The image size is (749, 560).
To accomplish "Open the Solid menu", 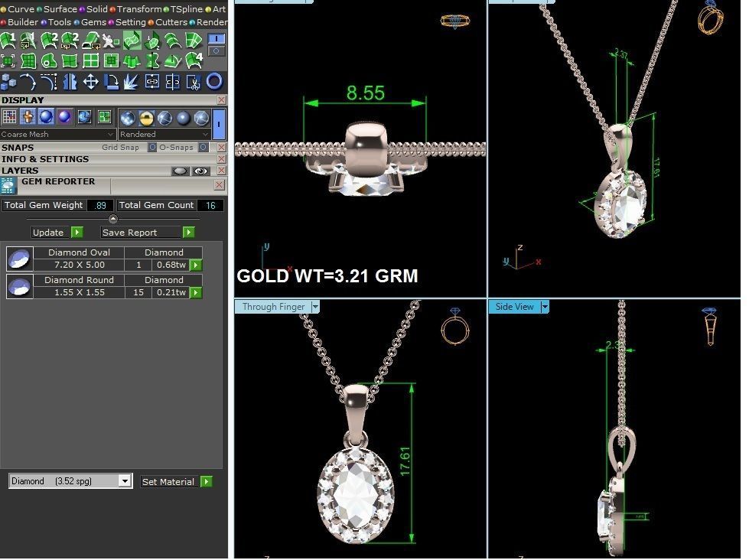I will tap(97, 9).
